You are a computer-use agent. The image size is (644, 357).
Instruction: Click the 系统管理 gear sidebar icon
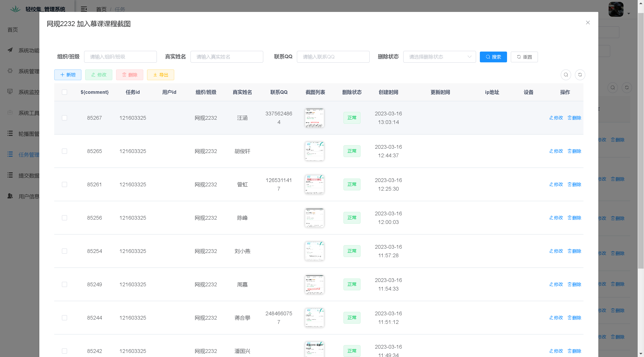tap(10, 71)
